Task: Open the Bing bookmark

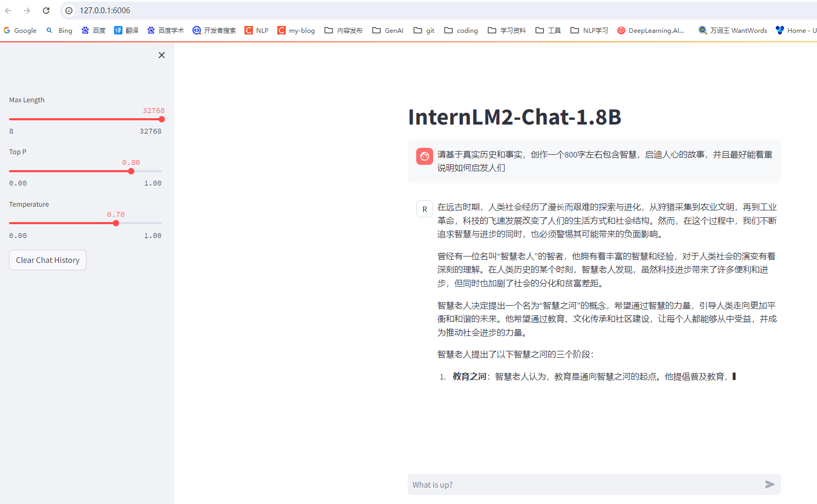Action: pos(59,30)
